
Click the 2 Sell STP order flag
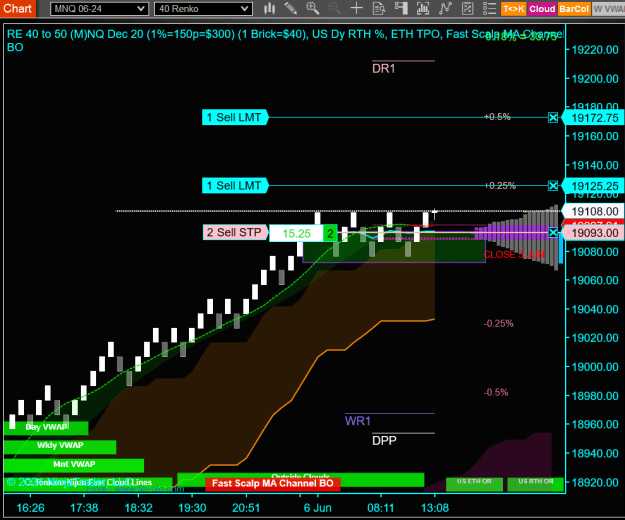tap(235, 232)
